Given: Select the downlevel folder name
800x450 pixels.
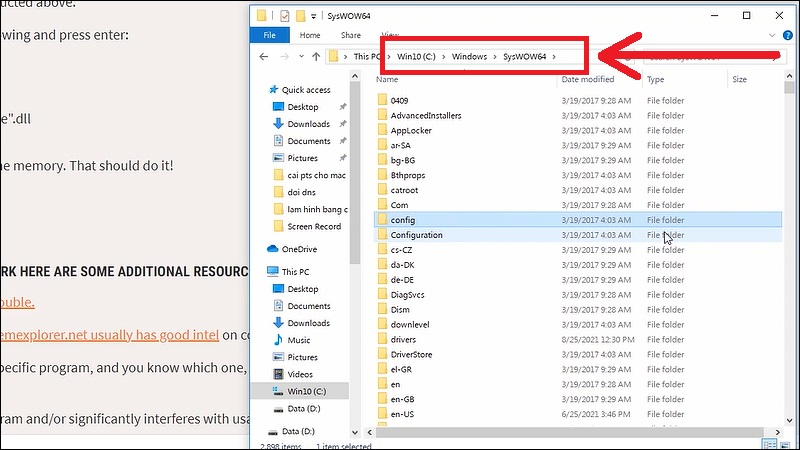Looking at the screenshot, I should coord(410,324).
